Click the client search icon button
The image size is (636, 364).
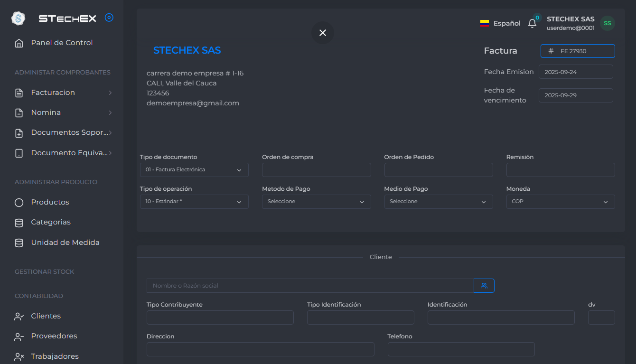click(x=484, y=286)
